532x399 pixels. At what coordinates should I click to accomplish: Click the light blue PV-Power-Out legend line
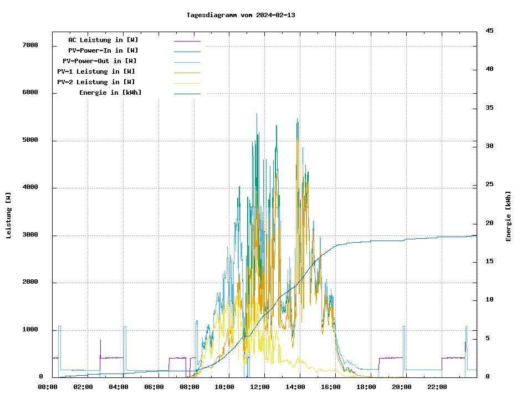[187, 62]
